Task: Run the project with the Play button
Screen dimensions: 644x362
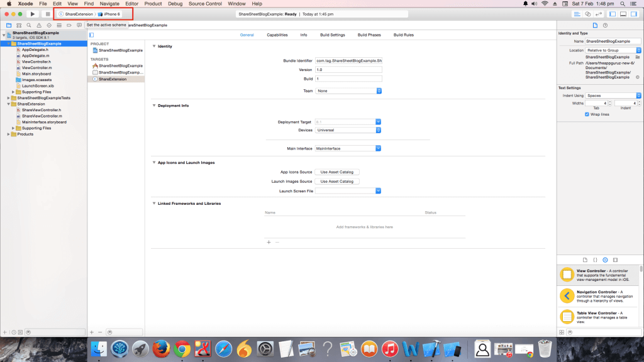Action: click(x=33, y=14)
